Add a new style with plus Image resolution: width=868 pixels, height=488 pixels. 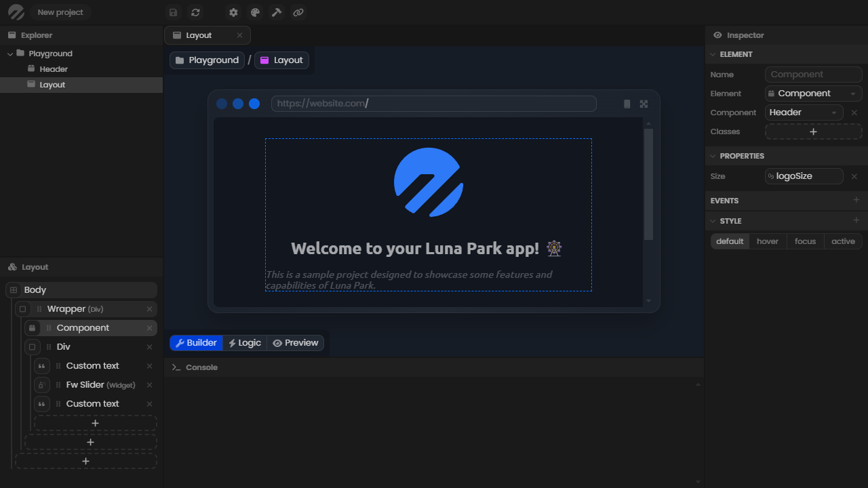tap(856, 220)
